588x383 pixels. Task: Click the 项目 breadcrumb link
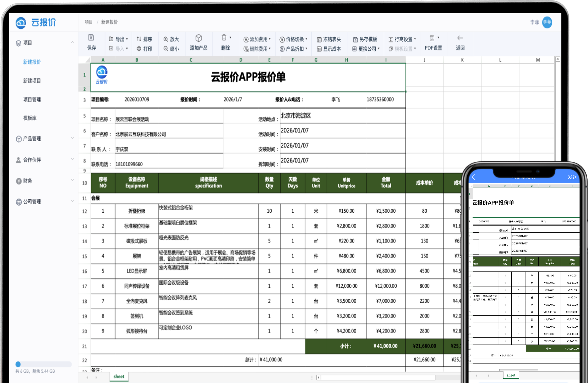pos(88,22)
